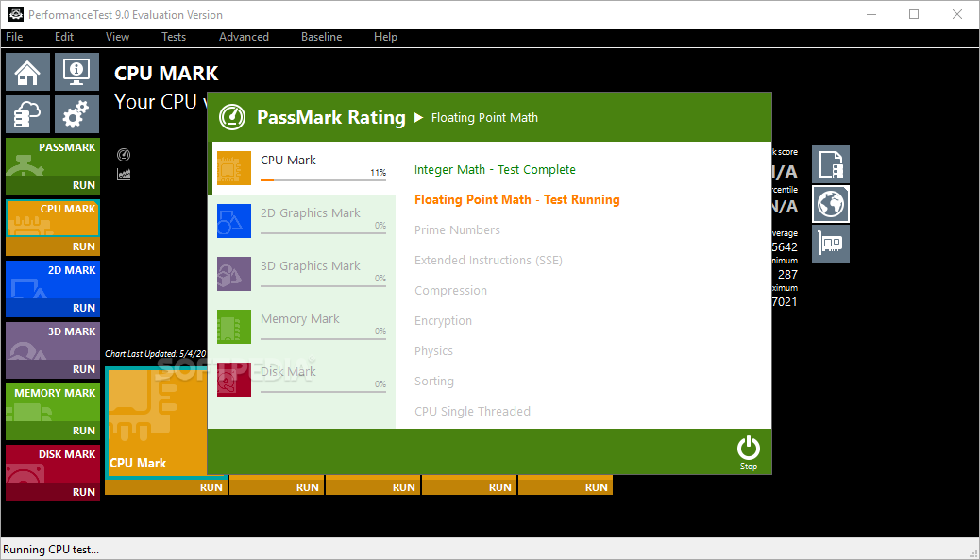
Task: Click the 'Encryption' test entry
Action: point(443,321)
